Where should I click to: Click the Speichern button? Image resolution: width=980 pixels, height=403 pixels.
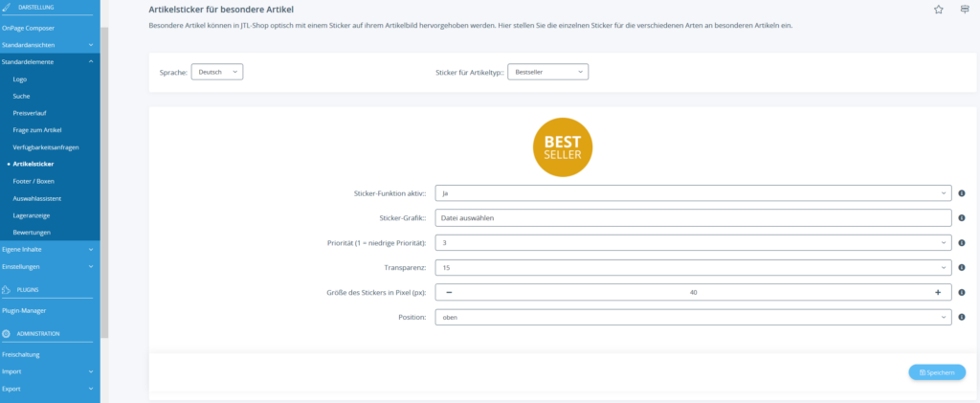(936, 372)
